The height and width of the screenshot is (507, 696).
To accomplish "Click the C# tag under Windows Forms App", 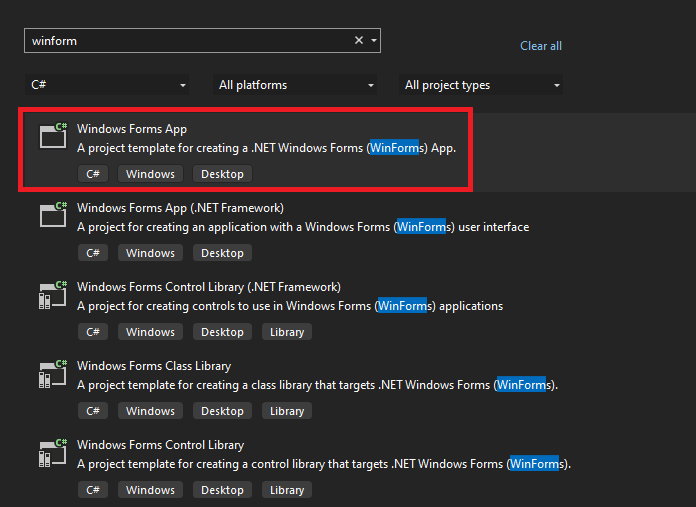I will click(x=93, y=174).
